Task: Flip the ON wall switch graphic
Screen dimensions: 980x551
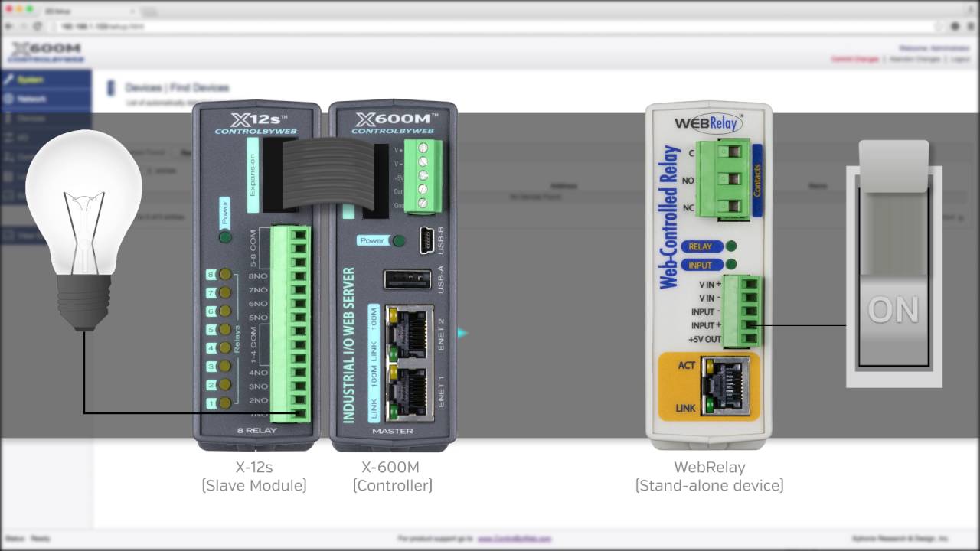Action: click(893, 264)
